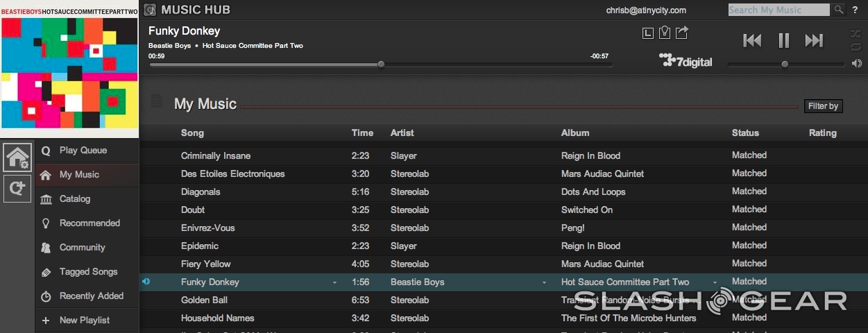Screen dimensions: 868x333
Task: Open help with the question mark icon
Action: (x=855, y=10)
